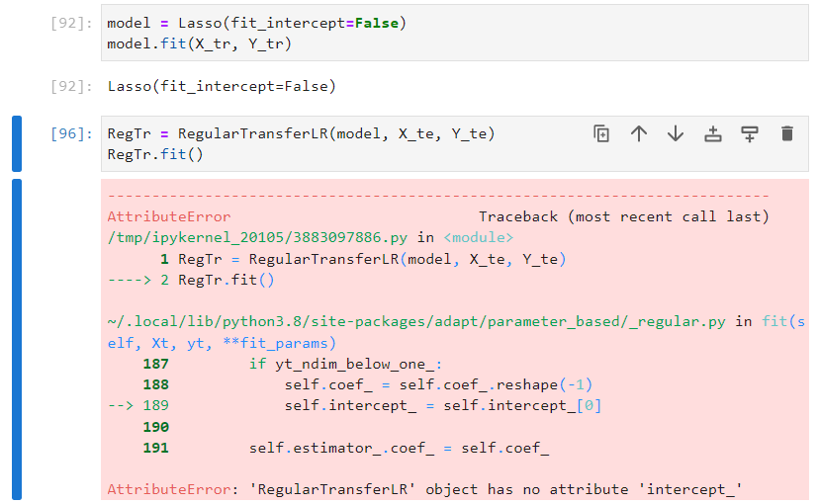Click the _regular.py site-packages path text
818x504 pixels.
(x=416, y=321)
